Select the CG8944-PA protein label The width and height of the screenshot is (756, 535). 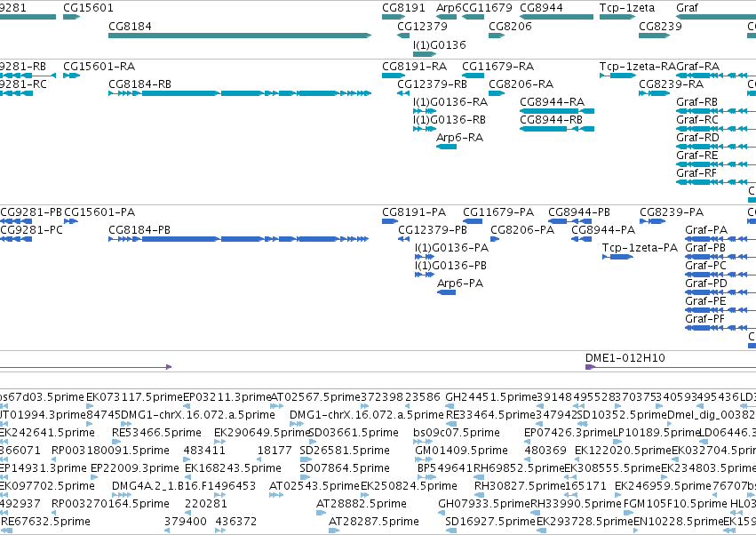[x=603, y=229]
